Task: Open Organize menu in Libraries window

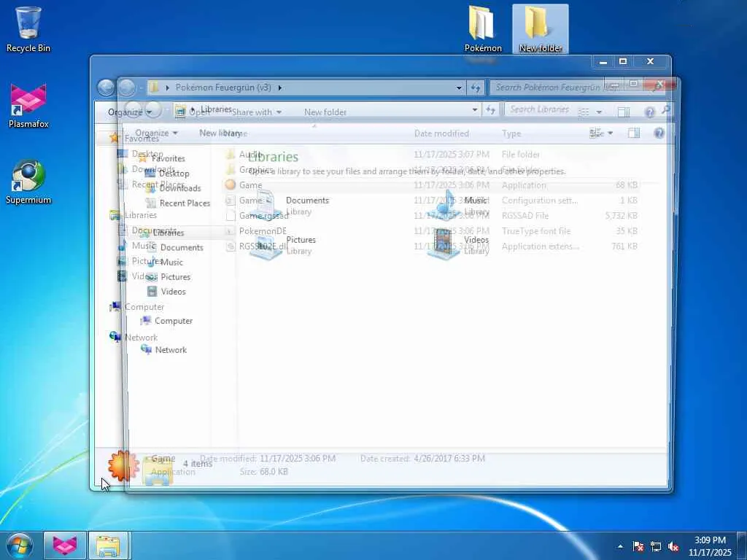Action: [156, 133]
